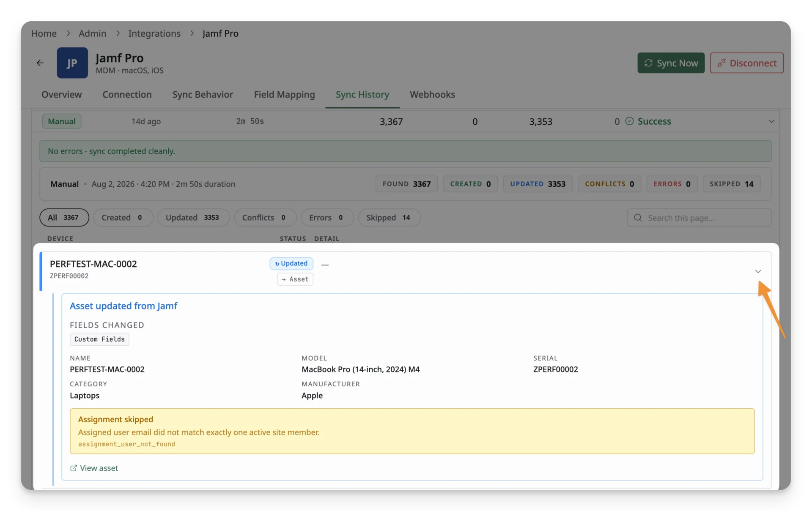Viewport: 812px width, 511px height.
Task: Click the FOUND 3367 stat box
Action: 406,184
